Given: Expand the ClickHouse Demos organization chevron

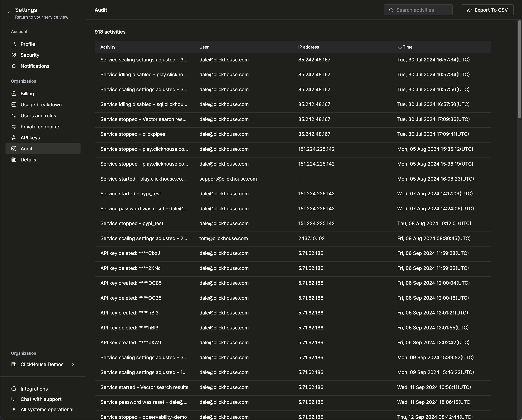Looking at the screenshot, I should click(73, 364).
